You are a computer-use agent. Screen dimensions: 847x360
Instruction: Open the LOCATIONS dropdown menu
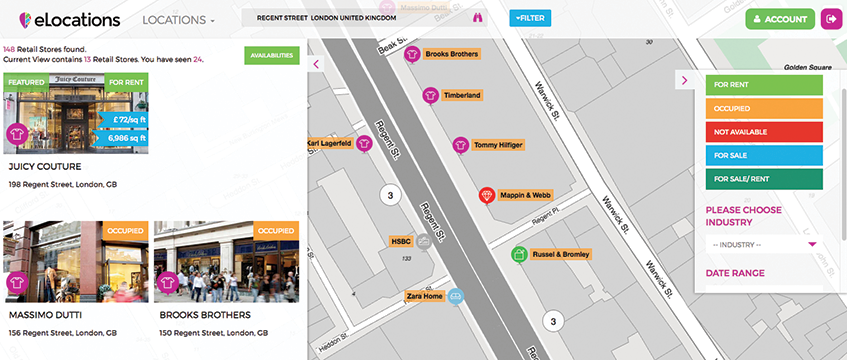click(x=178, y=20)
